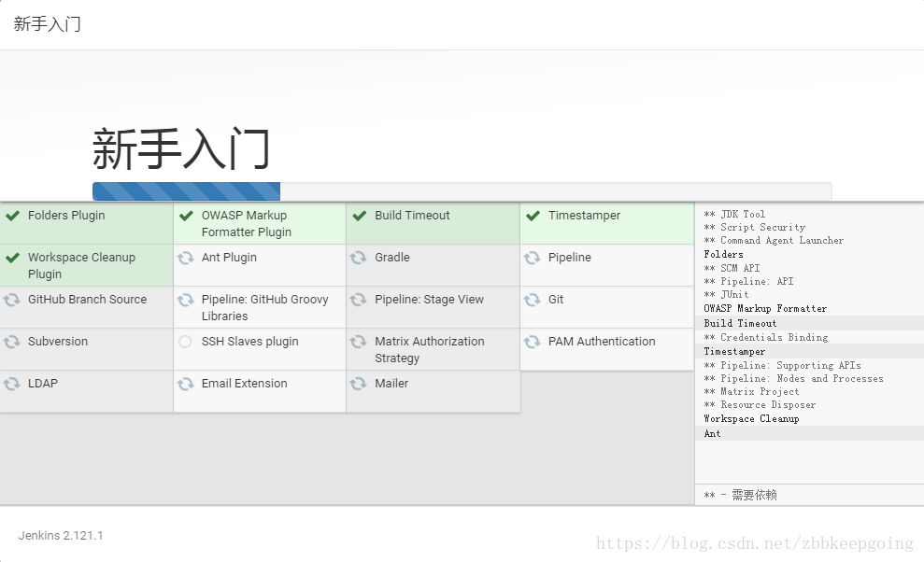924x562 pixels.
Task: Click the sync icon next to PAM Authentication
Action: [x=533, y=342]
